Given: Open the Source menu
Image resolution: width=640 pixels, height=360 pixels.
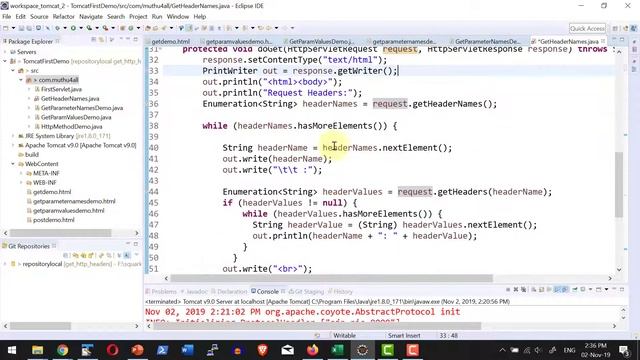Looking at the screenshot, I should [39, 17].
